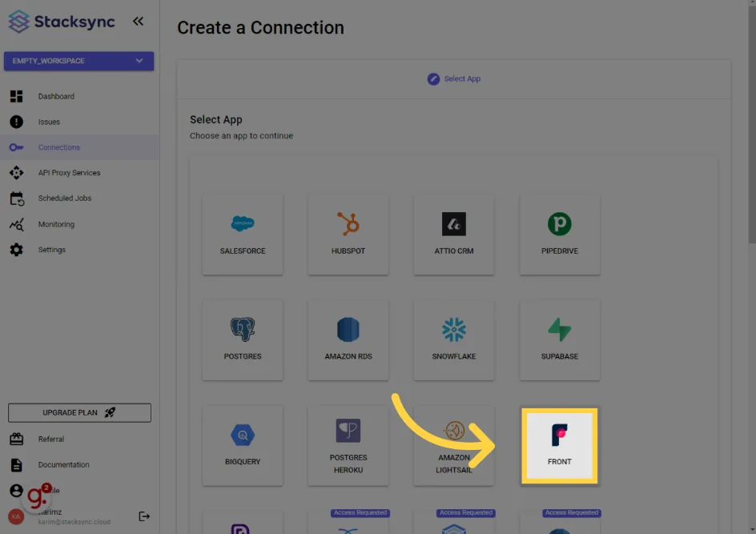Click the Referral gift icon
Viewport: 756px width, 534px height.
click(x=16, y=439)
